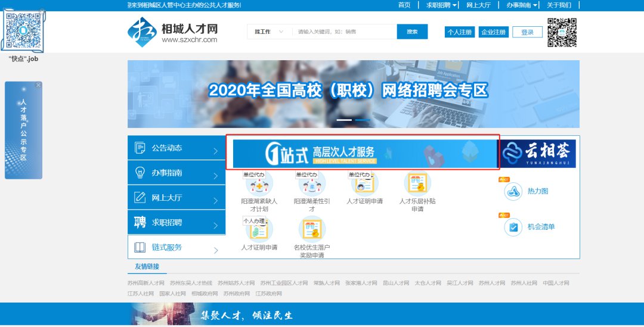Select 公告动态 sidebar tab
Screen dimensions: 644x327
(177, 148)
